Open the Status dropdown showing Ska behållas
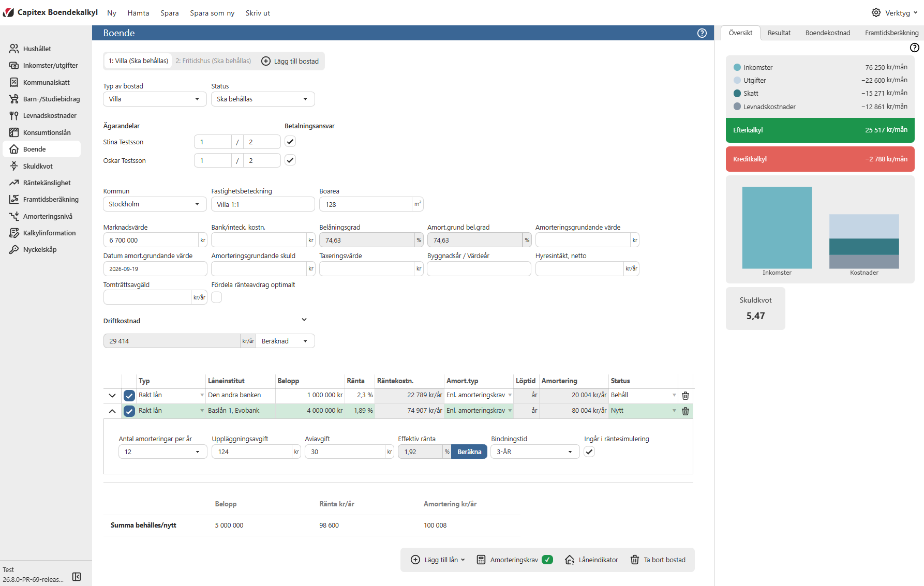This screenshot has width=924, height=586. pos(263,99)
